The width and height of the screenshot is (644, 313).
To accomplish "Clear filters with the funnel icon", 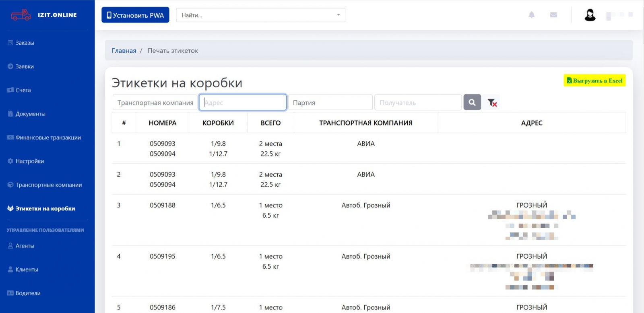I will tap(492, 103).
